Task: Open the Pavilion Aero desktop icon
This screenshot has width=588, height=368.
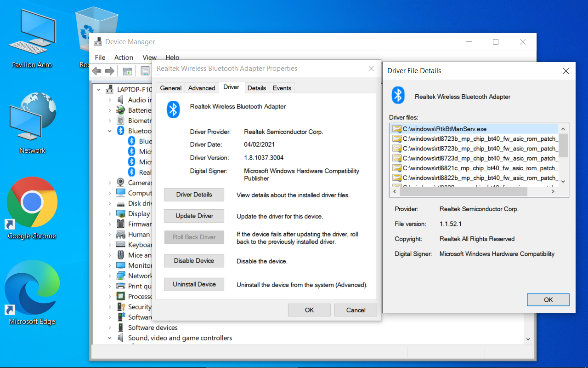Action: (32, 39)
